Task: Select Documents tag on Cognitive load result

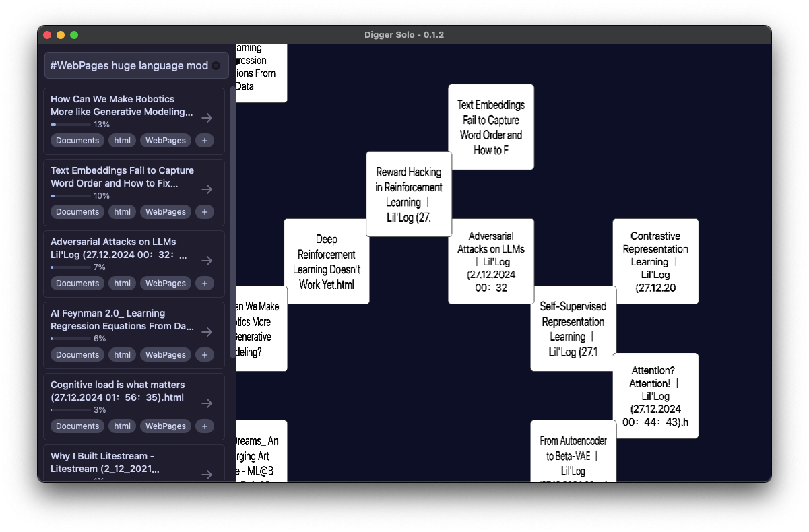Action: point(77,426)
